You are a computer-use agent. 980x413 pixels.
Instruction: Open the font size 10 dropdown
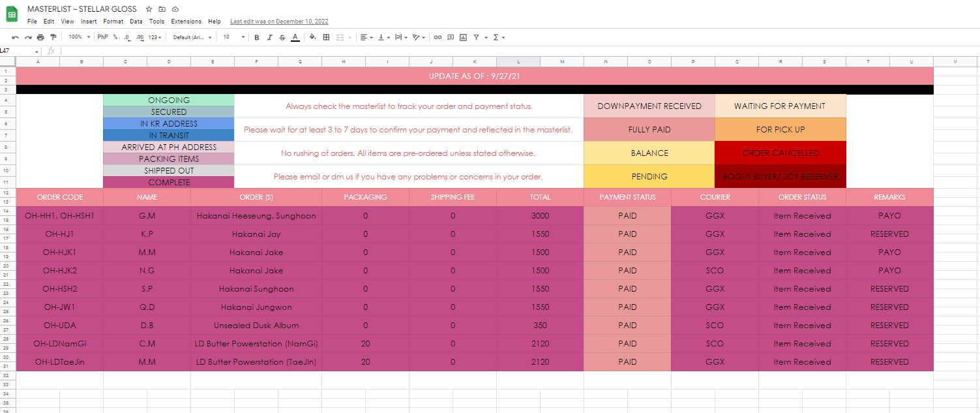pyautogui.click(x=233, y=37)
